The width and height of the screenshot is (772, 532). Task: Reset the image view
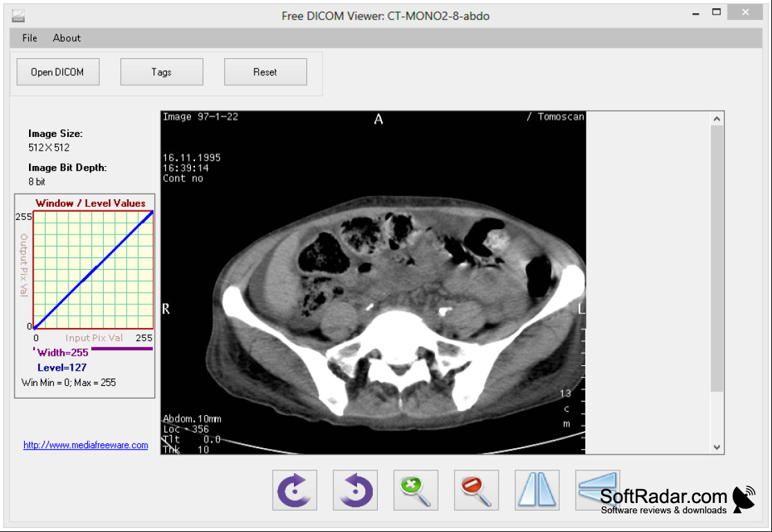(266, 72)
